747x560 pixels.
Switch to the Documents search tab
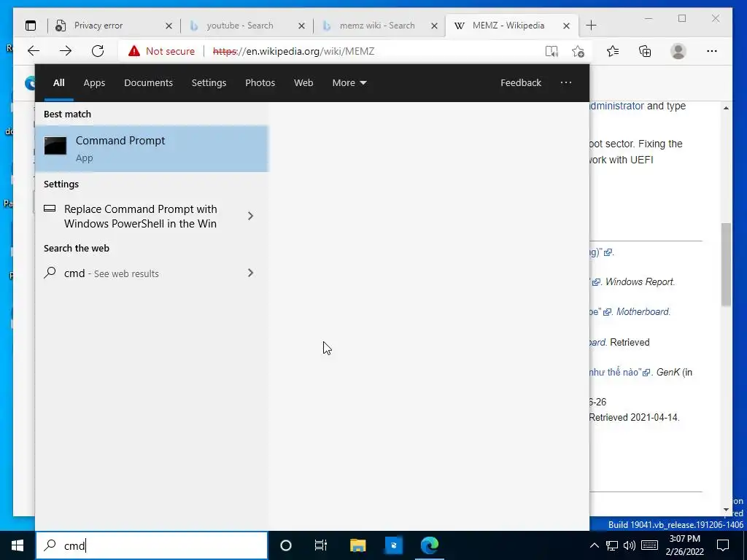pos(148,83)
